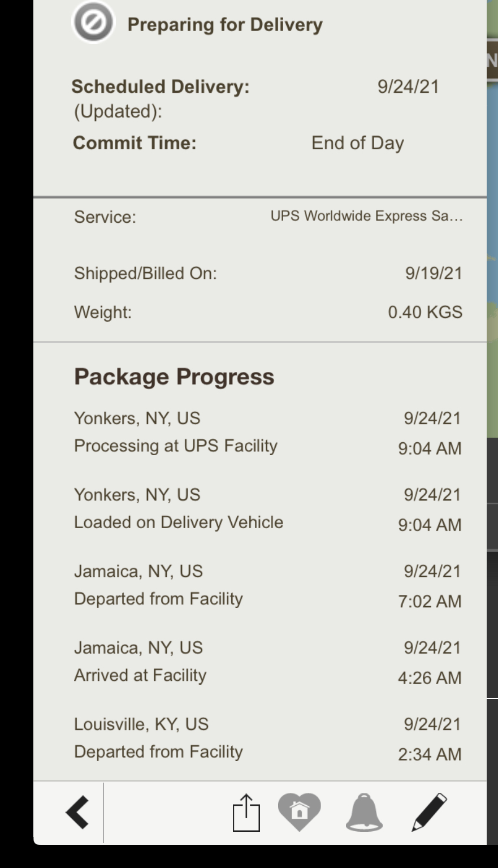498x868 pixels.
Task: Select the Preparing for Delivery heading
Action: tap(225, 24)
